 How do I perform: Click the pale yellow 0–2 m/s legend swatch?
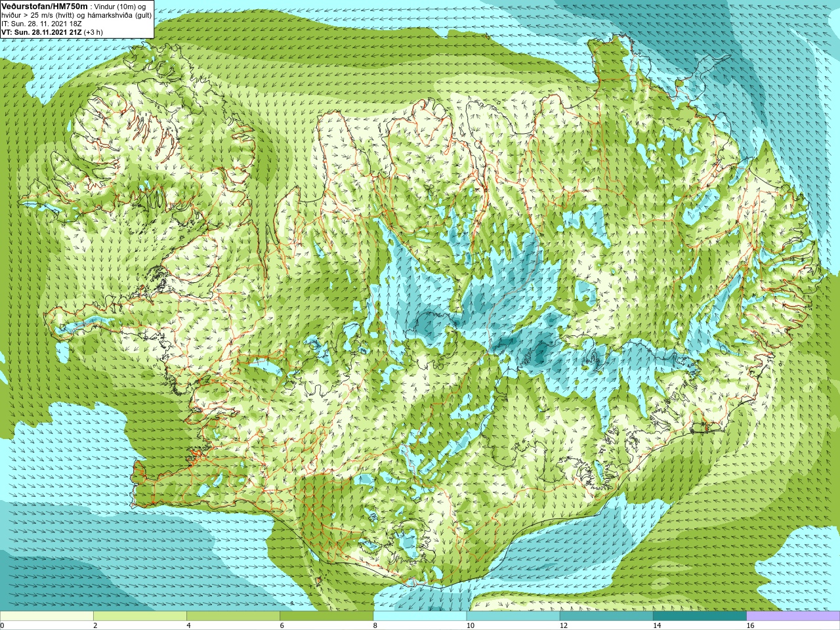coord(47,616)
